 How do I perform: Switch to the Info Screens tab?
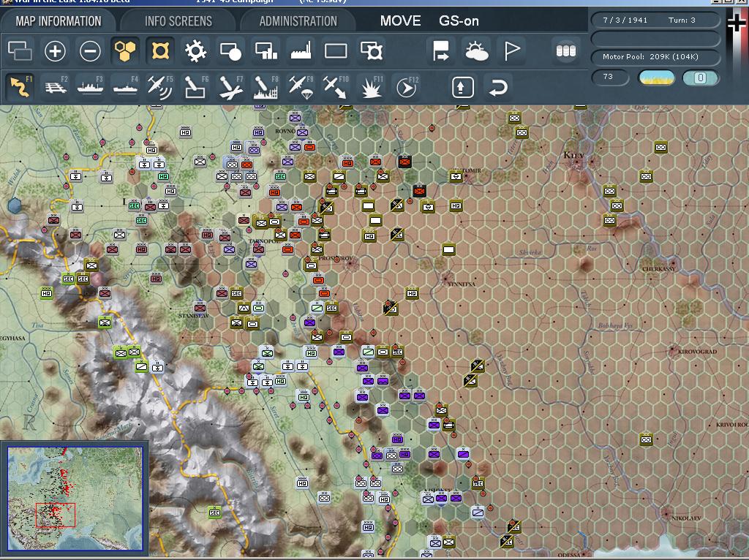[x=178, y=21]
